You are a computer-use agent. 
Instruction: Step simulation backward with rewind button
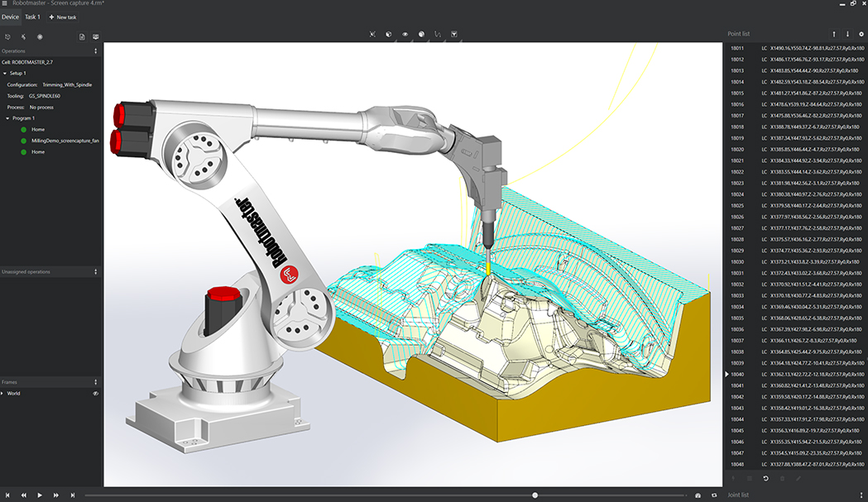click(23, 495)
